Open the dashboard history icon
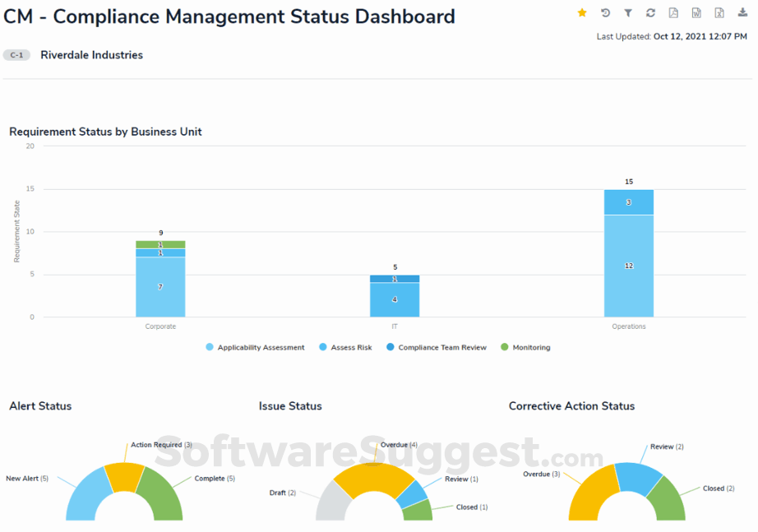758x532 pixels. 605,13
